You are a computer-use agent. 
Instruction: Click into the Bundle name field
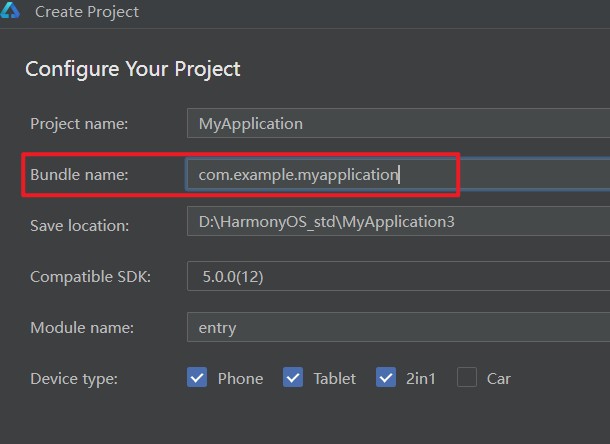pyautogui.click(x=398, y=174)
